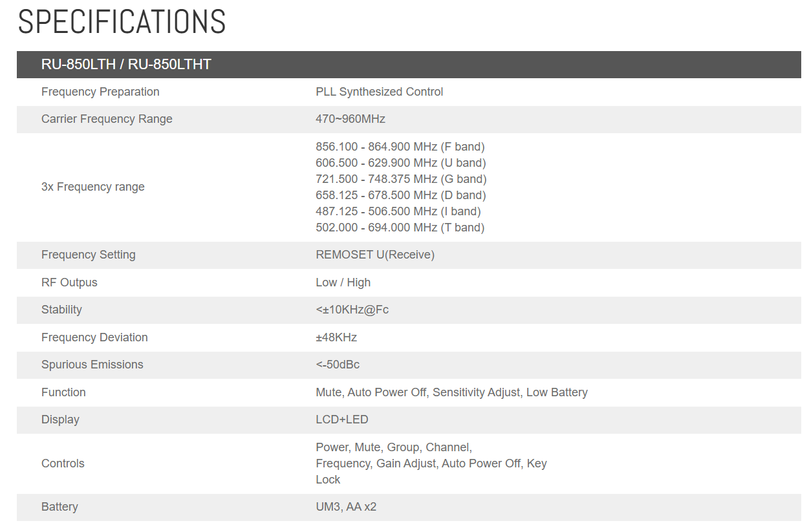Click the G band frequency line
This screenshot has height=532, width=809.
point(401,179)
